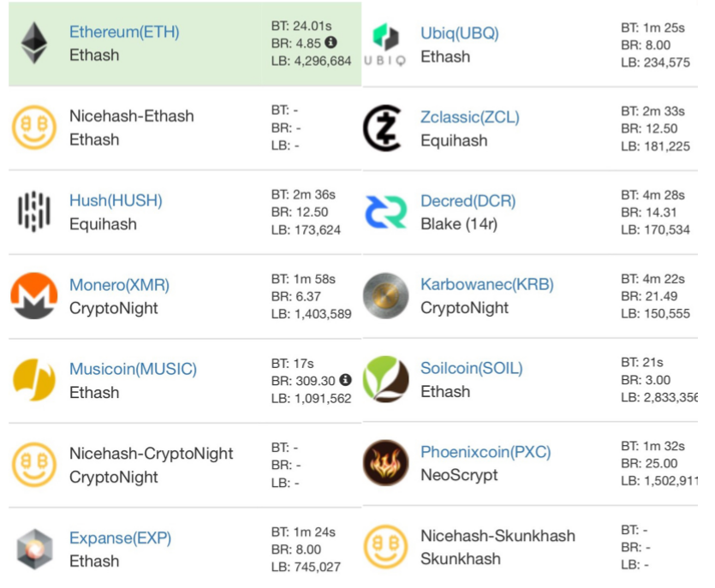Screen dimensions: 715x588
Task: Follow the Zclassic(ZCL) link
Action: (469, 117)
